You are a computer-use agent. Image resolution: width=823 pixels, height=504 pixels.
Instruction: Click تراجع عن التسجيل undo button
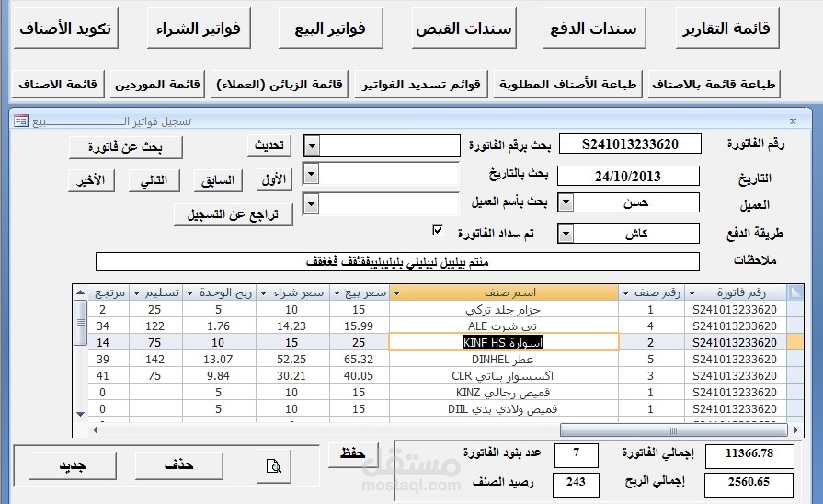(x=233, y=214)
